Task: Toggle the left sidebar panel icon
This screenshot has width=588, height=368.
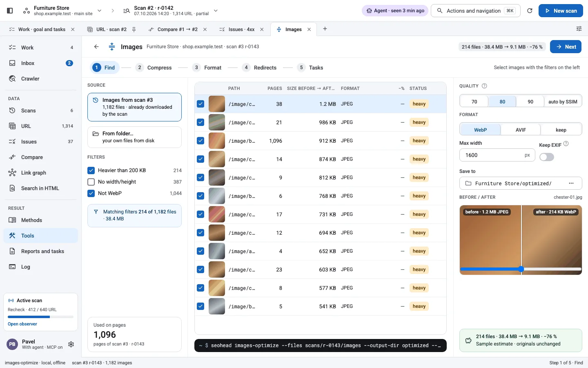Action: 10,11
